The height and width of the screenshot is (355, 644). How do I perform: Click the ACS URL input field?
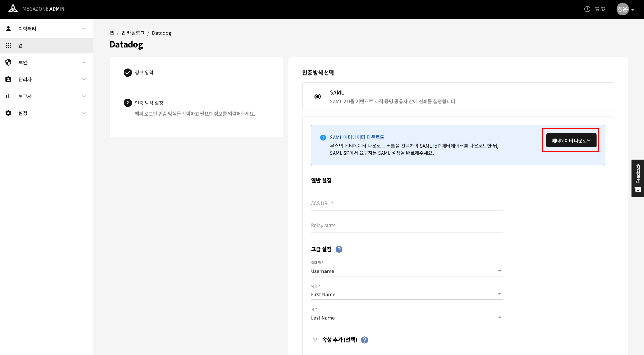point(407,203)
